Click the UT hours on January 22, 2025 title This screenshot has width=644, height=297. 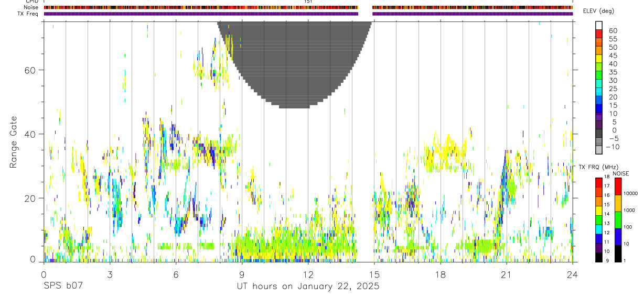[308, 287]
